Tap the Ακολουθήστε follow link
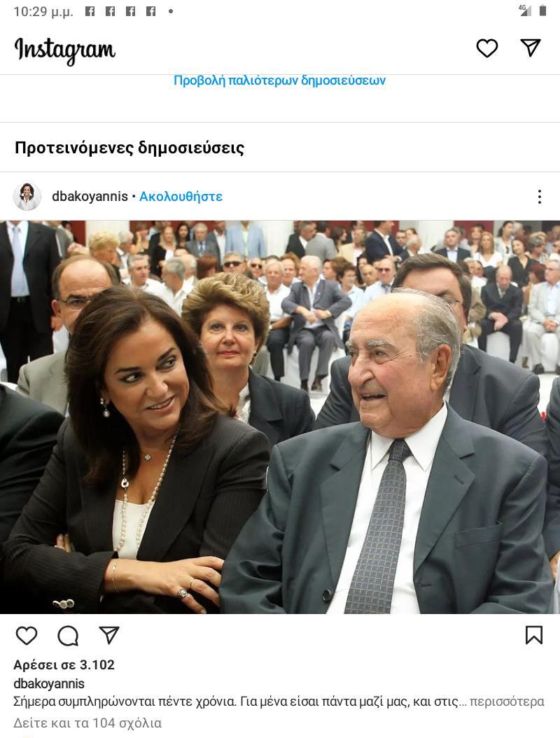 tap(181, 197)
